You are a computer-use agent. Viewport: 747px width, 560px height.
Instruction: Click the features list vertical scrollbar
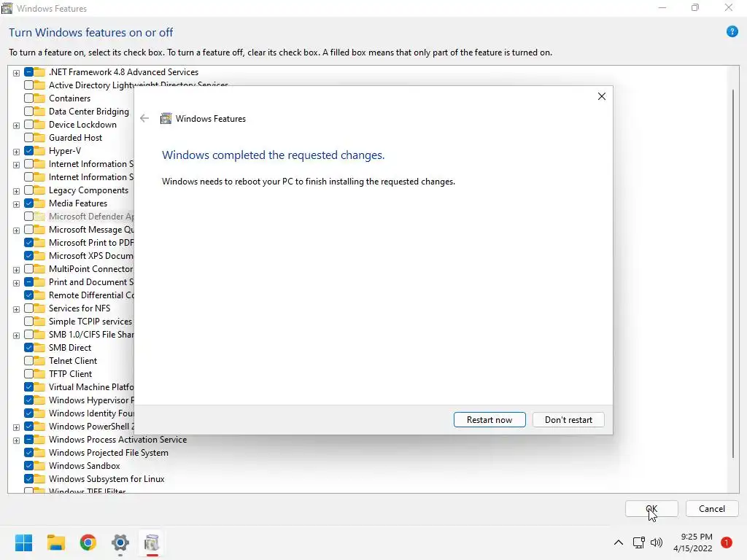(x=732, y=274)
